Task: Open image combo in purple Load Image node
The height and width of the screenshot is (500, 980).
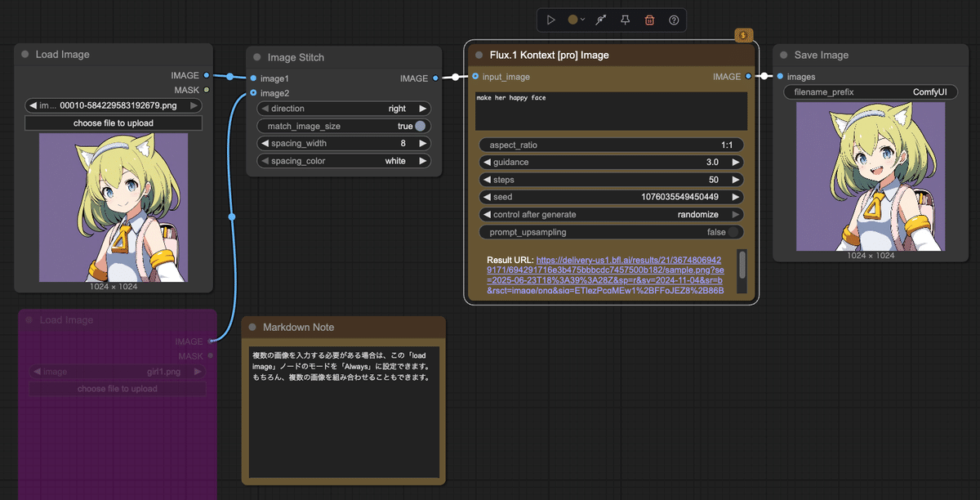Action: (117, 372)
